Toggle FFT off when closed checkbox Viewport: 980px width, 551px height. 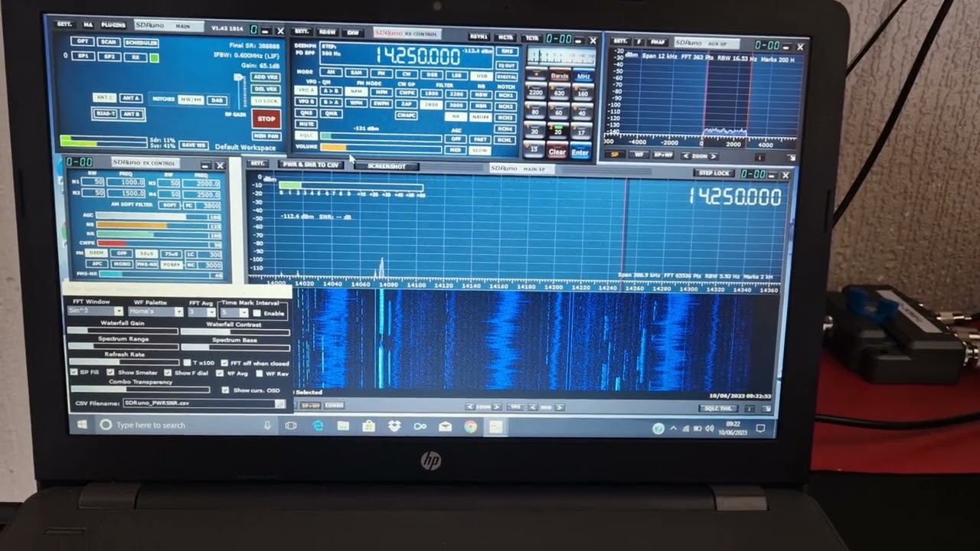pyautogui.click(x=224, y=363)
